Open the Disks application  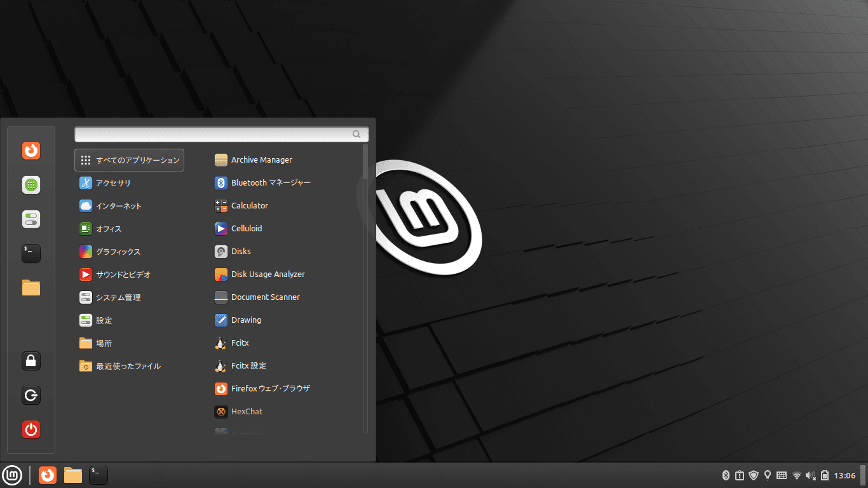point(286,252)
